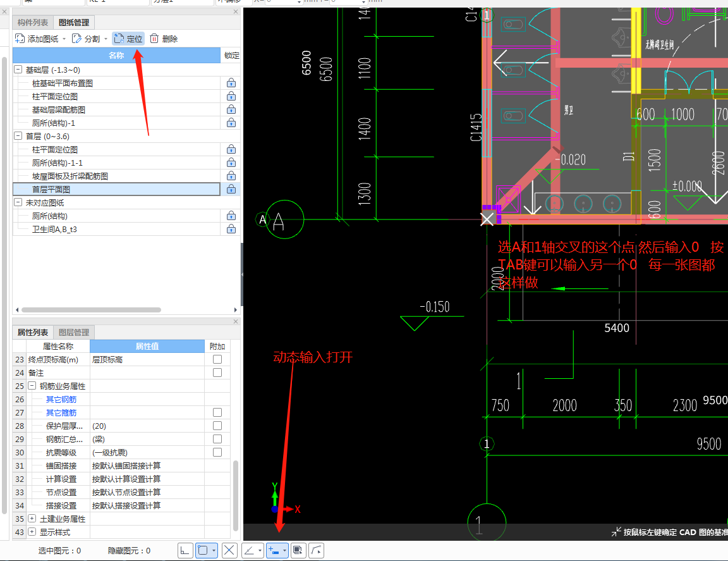Screen dimensions: 728x561
Task: Toggle lock for 基础层梁配筋图
Action: click(231, 109)
